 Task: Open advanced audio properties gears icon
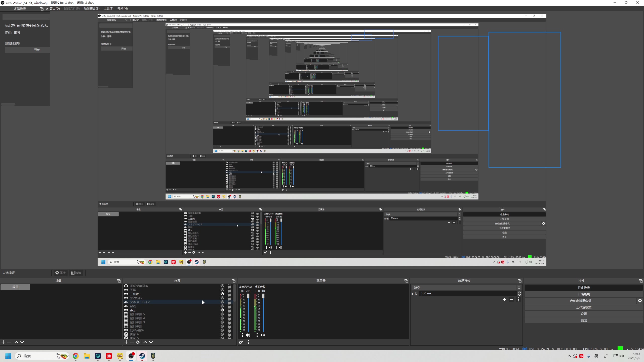click(241, 342)
